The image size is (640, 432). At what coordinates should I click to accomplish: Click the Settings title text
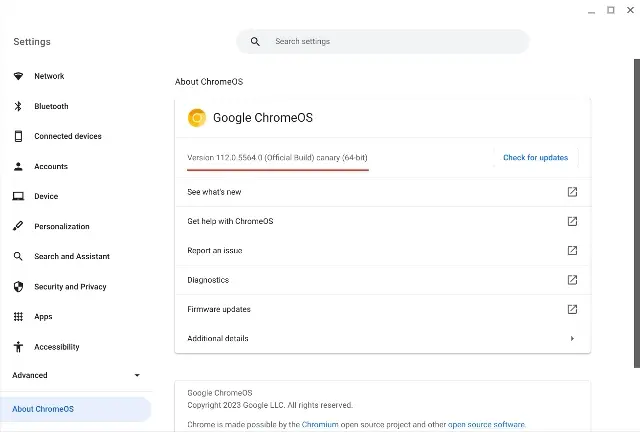tap(32, 42)
